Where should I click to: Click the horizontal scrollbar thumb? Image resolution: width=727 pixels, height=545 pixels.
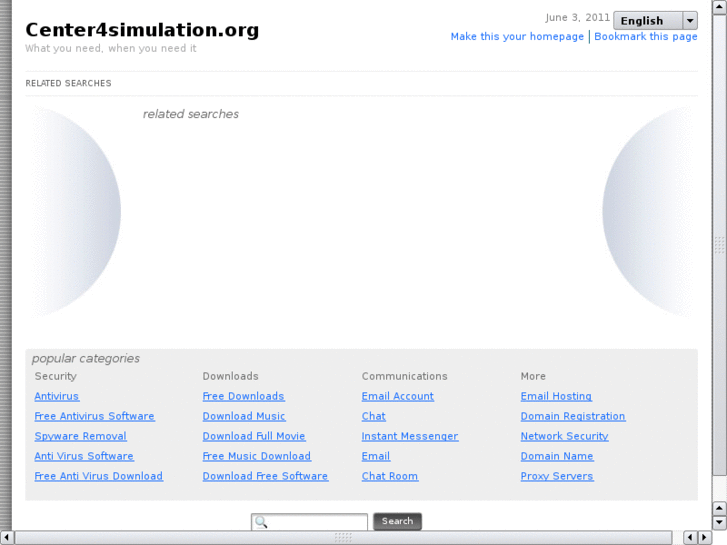coord(343,537)
